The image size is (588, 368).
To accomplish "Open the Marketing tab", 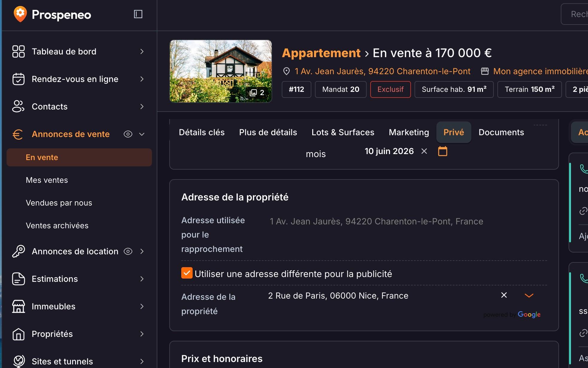I will (x=409, y=132).
